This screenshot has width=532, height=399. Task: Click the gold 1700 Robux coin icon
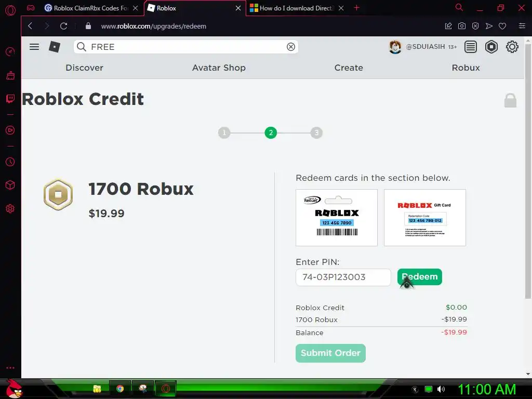58,194
